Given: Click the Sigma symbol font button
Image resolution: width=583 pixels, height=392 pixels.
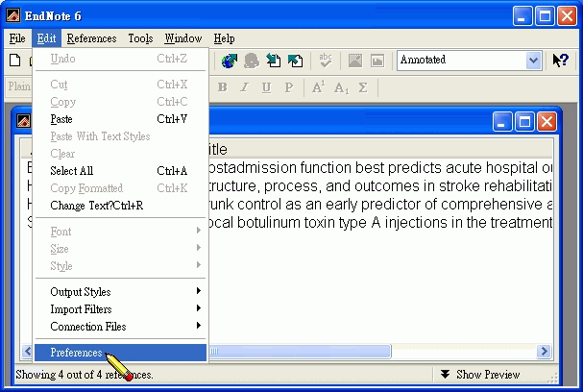Looking at the screenshot, I should [363, 87].
